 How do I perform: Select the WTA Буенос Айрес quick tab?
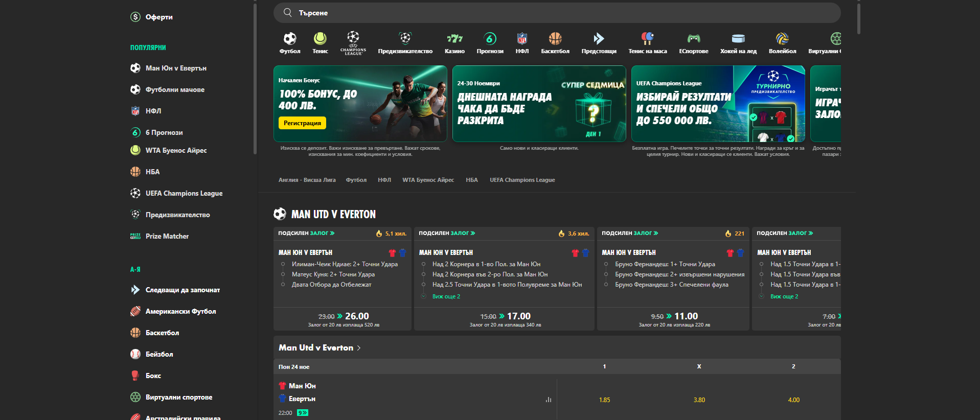(x=428, y=180)
